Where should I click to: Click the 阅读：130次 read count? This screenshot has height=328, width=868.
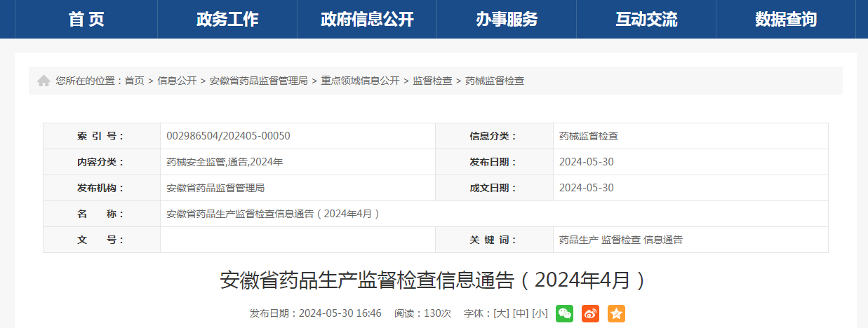[422, 313]
